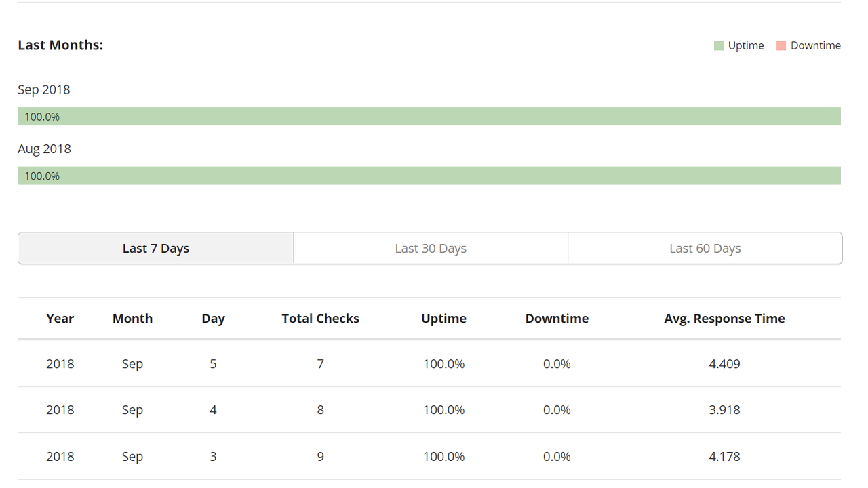
Task: Click the Aug 2018 green uptime bar
Action: tap(429, 176)
